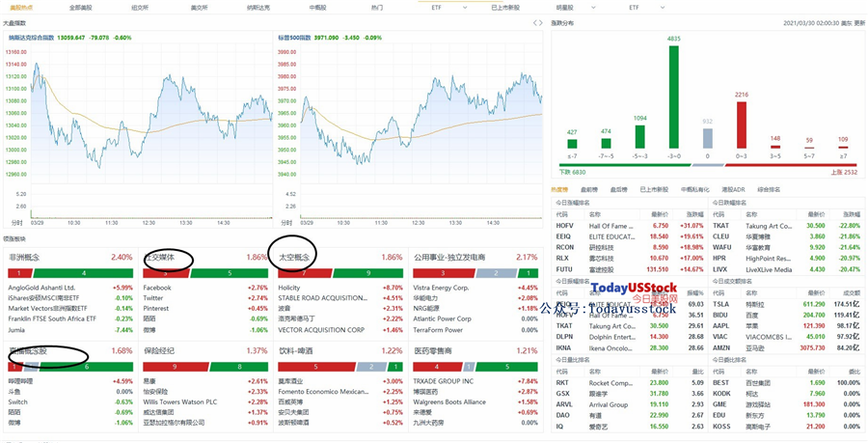Select the 热门 tab
This screenshot has width=868, height=443.
point(377,8)
